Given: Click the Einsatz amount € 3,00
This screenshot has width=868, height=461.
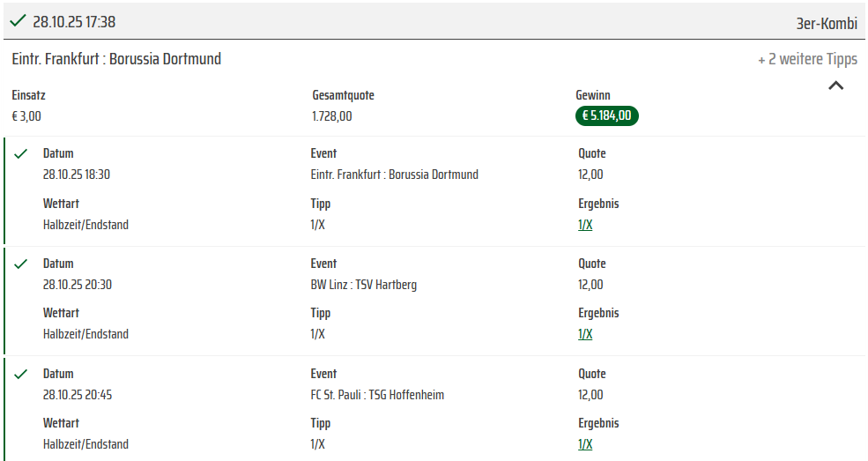Looking at the screenshot, I should click(26, 115).
